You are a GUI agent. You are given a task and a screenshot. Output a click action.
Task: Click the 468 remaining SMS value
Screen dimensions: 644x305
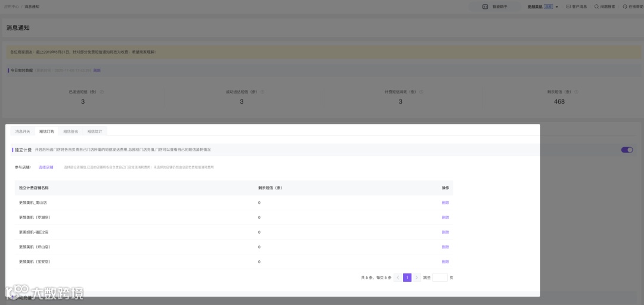tap(559, 101)
